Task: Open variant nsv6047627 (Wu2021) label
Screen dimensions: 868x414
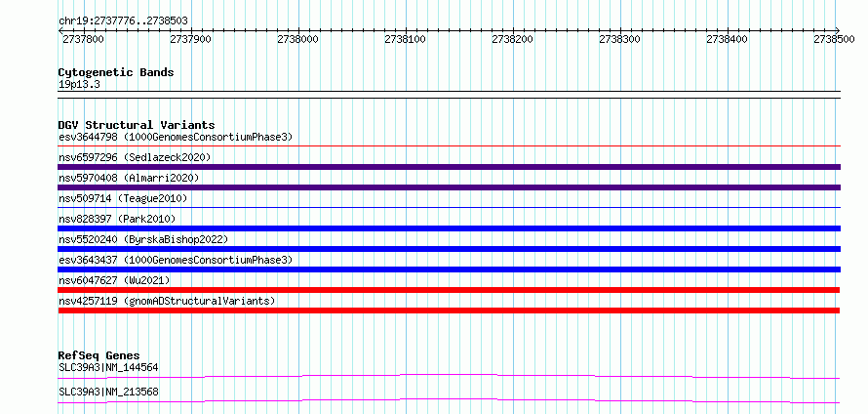Action: click(113, 280)
